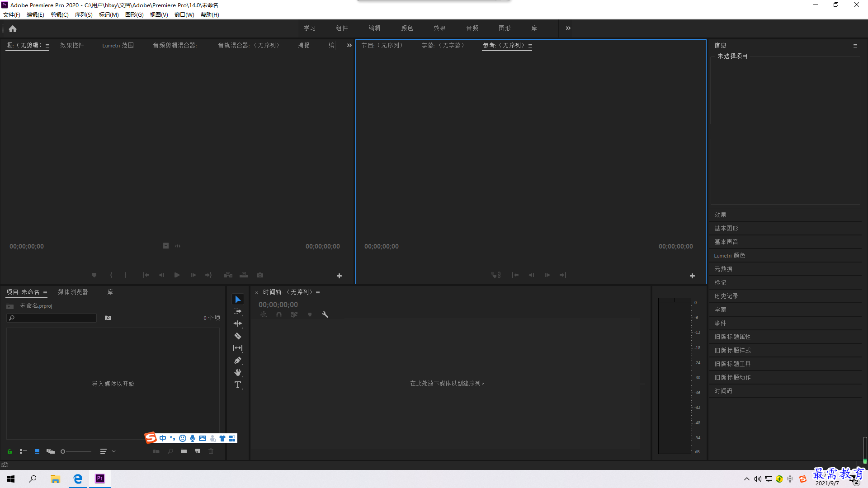
Task: Open the 文件(F) menu
Action: [12, 15]
